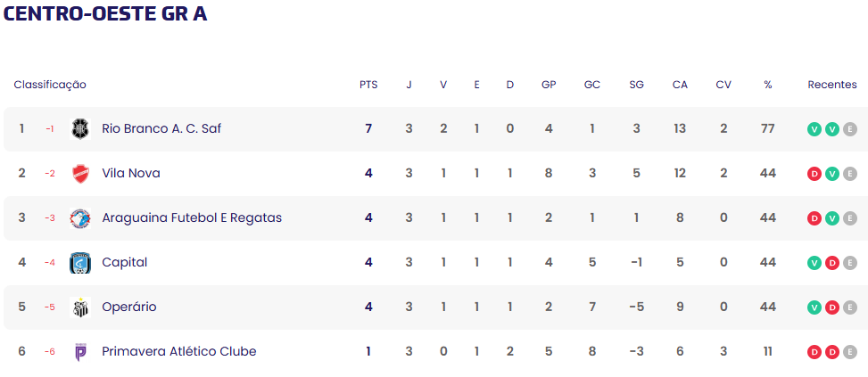Click the Rio Branco club crest icon

point(80,129)
